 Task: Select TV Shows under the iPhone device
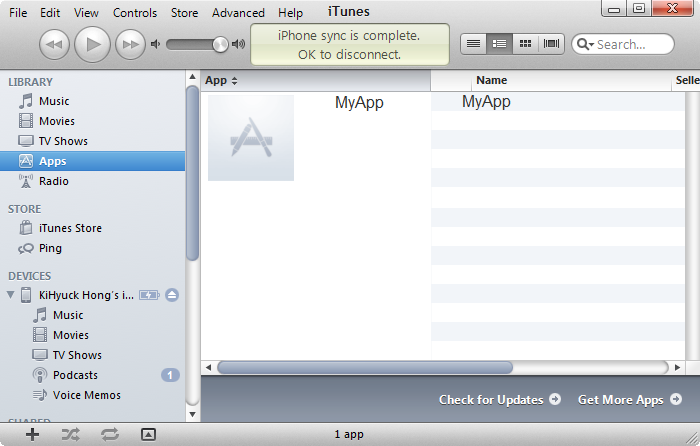[x=92, y=355]
